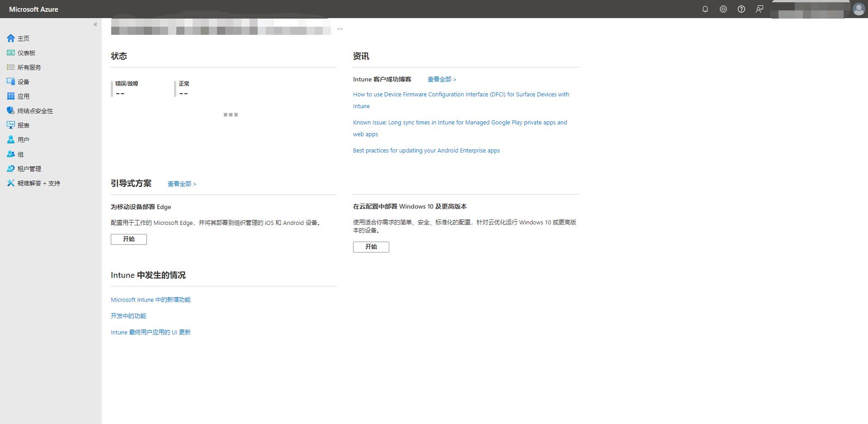Start the Windows 10 cloud configuration scenario
Viewport: 868px width, 424px height.
371,247
